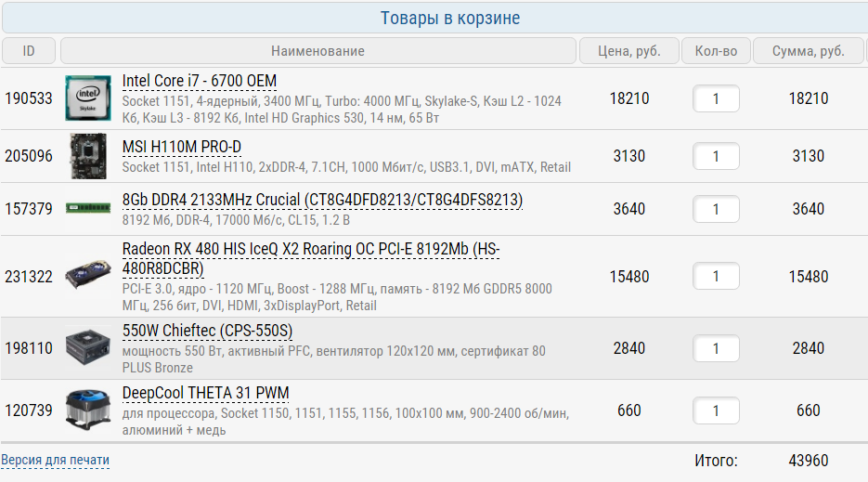Screen dimensions: 868x482
Task: Click the price 18210 in the 'Цена' column
Action: tap(628, 98)
